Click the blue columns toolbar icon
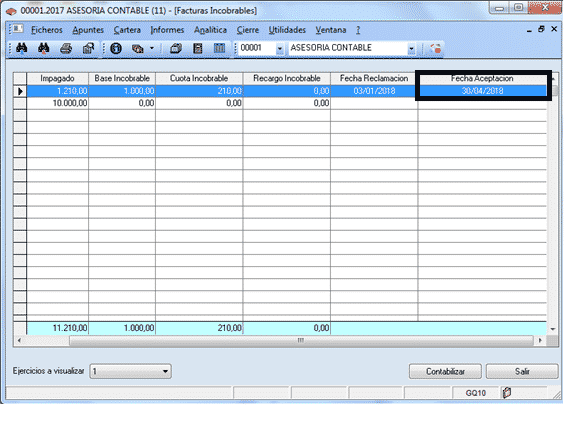The width and height of the screenshot is (565, 423). tap(219, 48)
